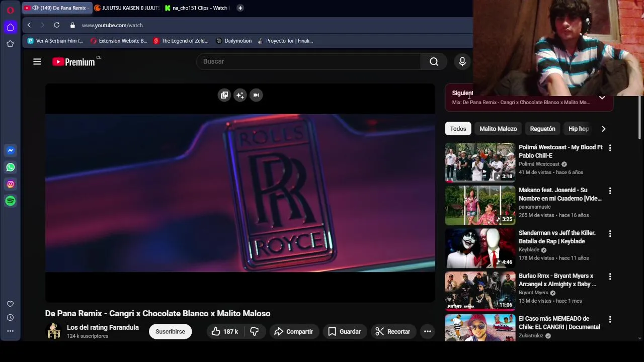Open Los del rating Farandula channel name
The image size is (644, 362).
103,327
